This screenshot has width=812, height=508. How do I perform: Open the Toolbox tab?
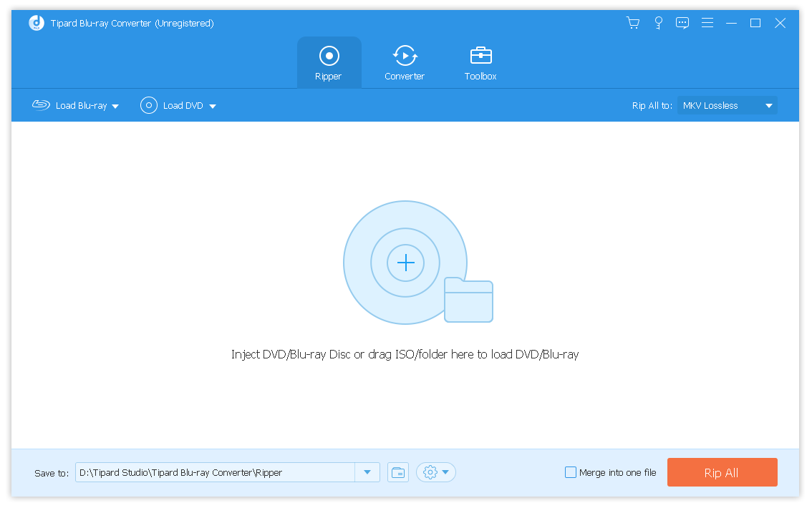[x=480, y=62]
